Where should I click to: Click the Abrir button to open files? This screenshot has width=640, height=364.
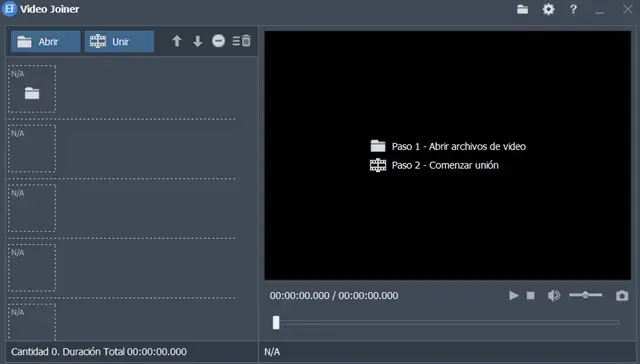pos(45,42)
